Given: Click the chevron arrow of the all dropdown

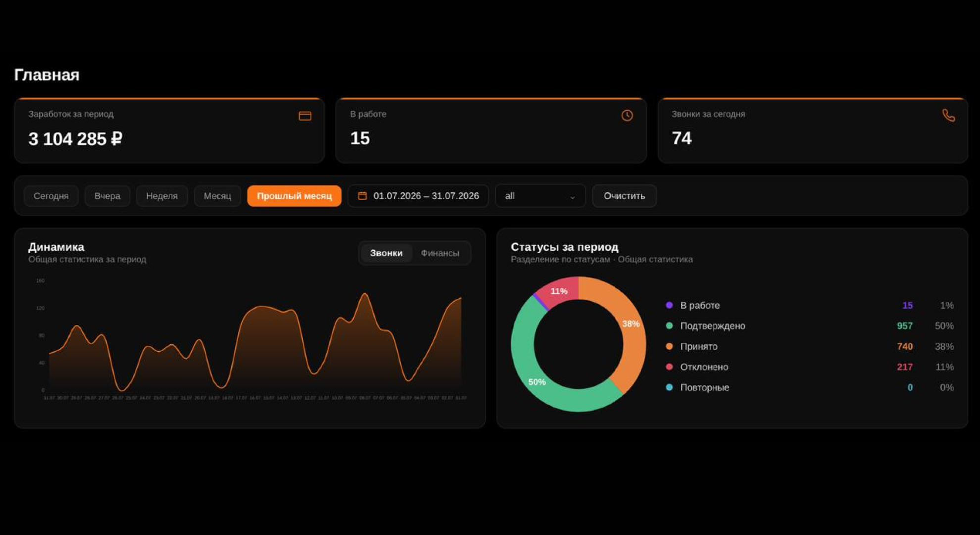Looking at the screenshot, I should (572, 197).
